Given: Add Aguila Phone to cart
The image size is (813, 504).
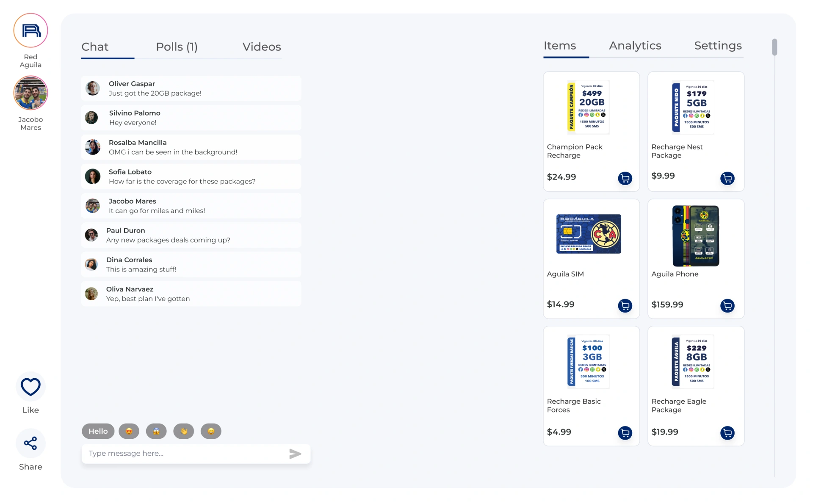Looking at the screenshot, I should click(x=727, y=305).
